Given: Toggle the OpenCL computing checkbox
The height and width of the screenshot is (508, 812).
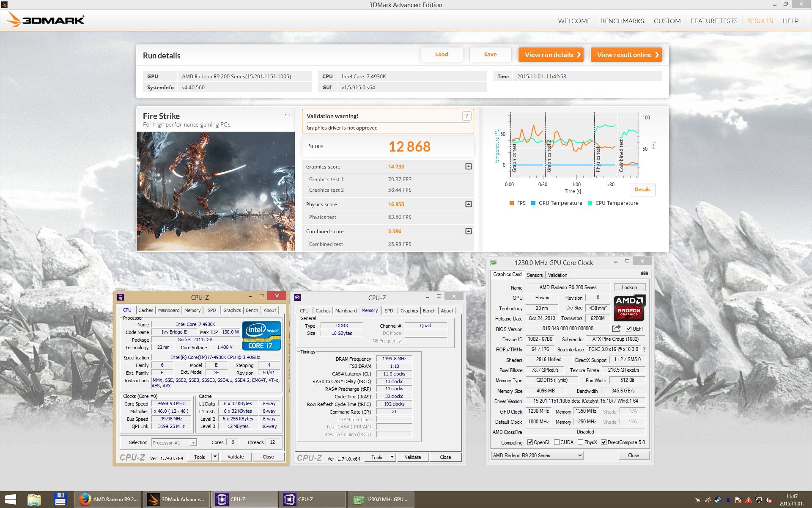Looking at the screenshot, I should [x=530, y=442].
